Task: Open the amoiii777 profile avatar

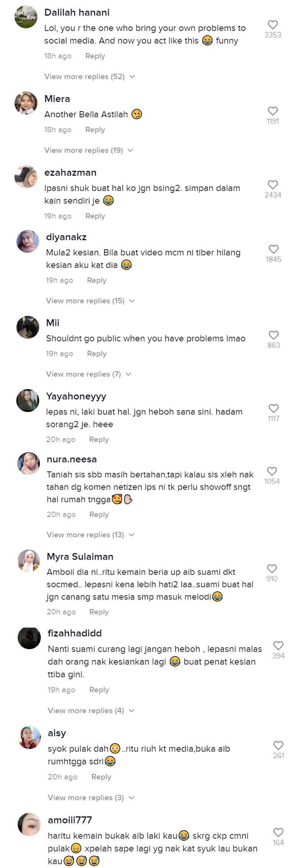Action: coord(29,824)
